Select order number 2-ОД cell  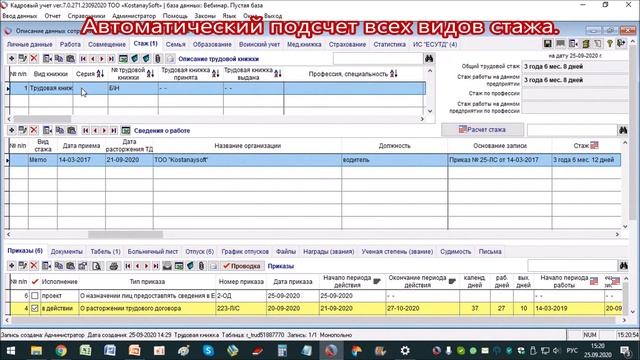point(241,296)
